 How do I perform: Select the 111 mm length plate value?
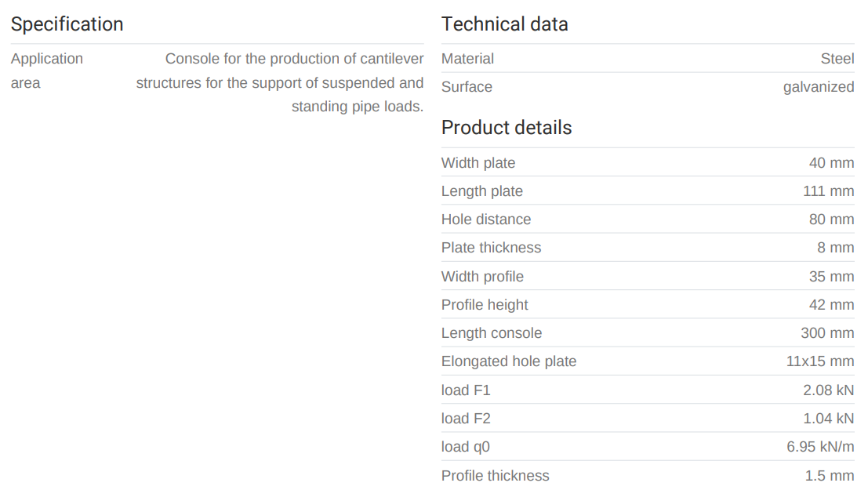tap(828, 191)
